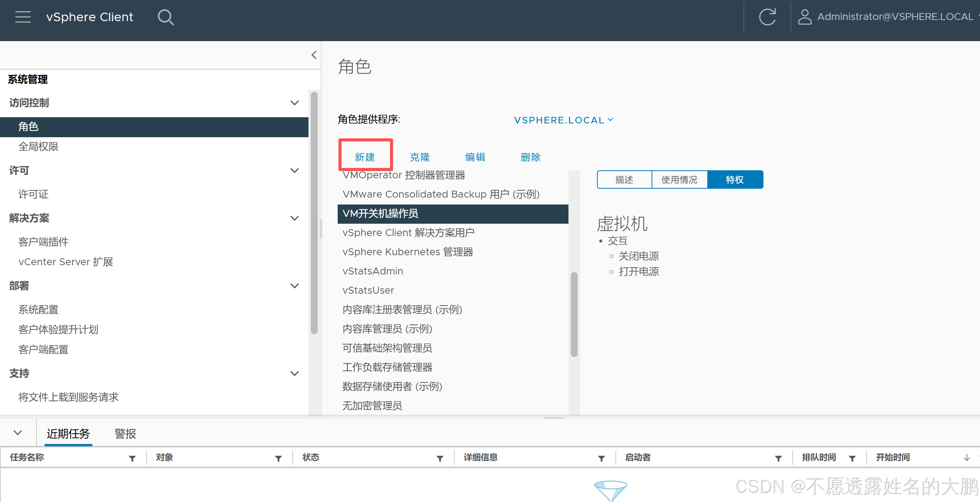Collapse the left sidebar with arrow icon
Viewport: 980px width, 502px height.
[314, 55]
